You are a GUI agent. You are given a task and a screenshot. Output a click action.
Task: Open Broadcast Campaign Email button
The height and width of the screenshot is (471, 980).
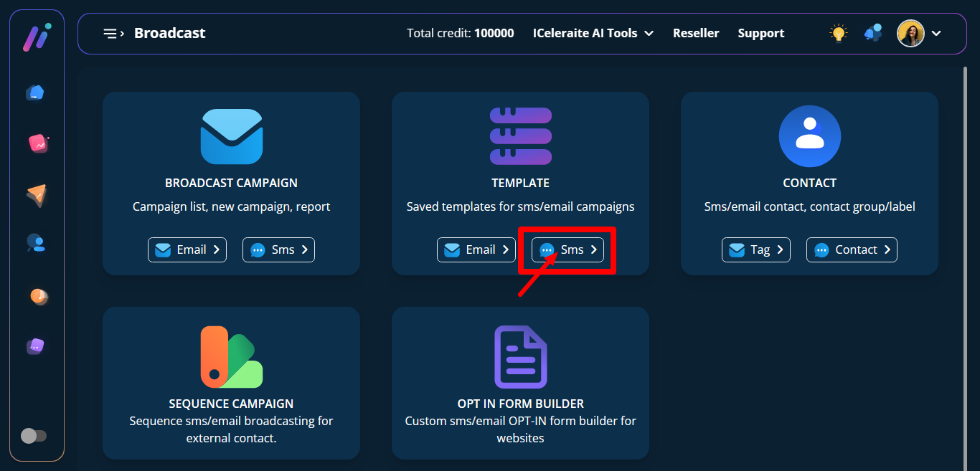[187, 249]
